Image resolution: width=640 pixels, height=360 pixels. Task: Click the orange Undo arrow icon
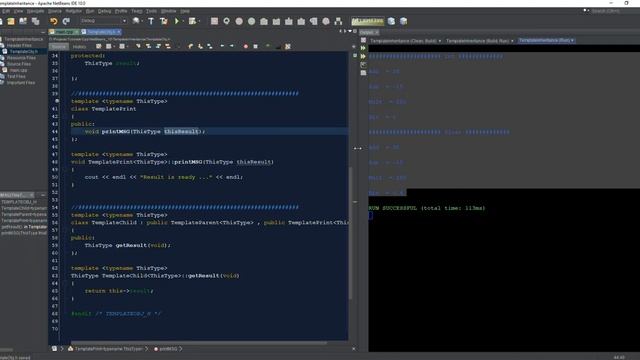click(54, 21)
